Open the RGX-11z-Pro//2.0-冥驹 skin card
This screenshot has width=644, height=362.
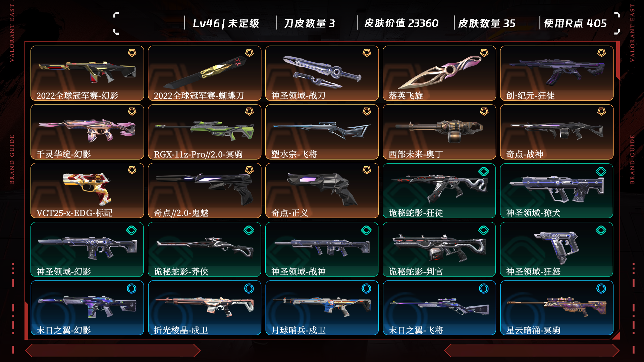tap(205, 132)
